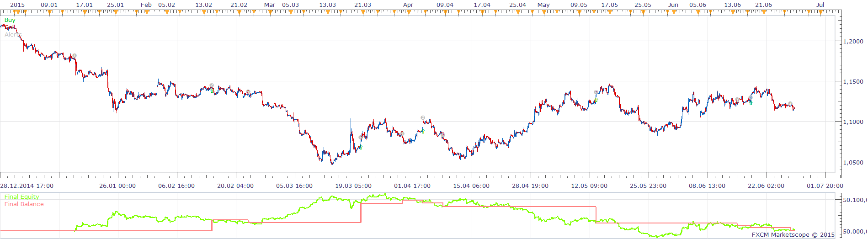The image size is (868, 239).
Task: Click the 50.100 equity axis value
Action: click(855, 200)
